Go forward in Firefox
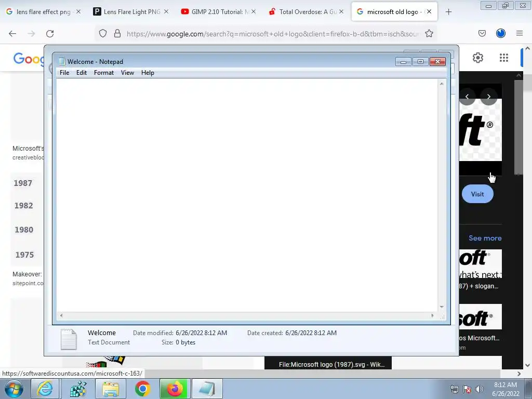This screenshot has width=532, height=399. [31, 34]
